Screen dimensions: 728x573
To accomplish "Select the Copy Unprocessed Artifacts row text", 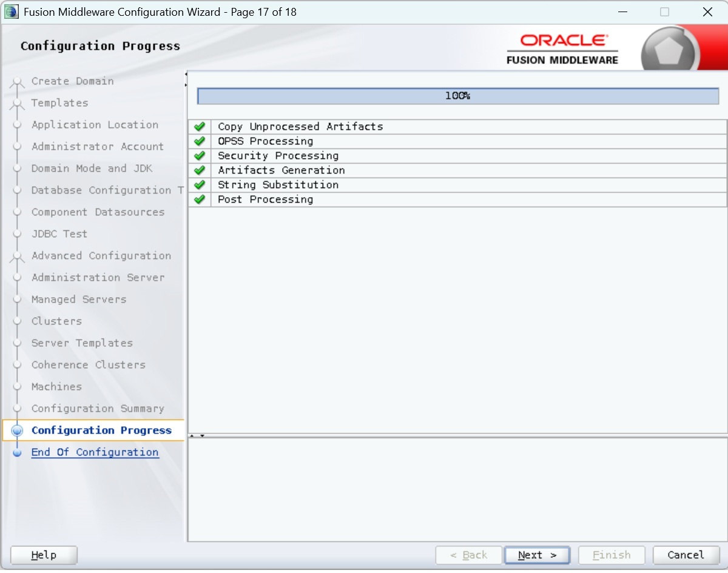I will tap(300, 127).
